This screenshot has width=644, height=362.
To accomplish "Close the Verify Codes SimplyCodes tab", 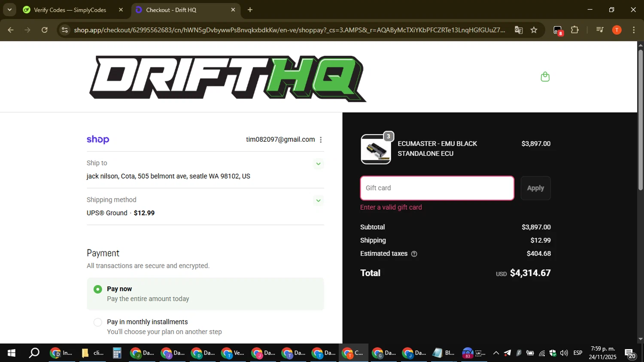I will click(121, 10).
